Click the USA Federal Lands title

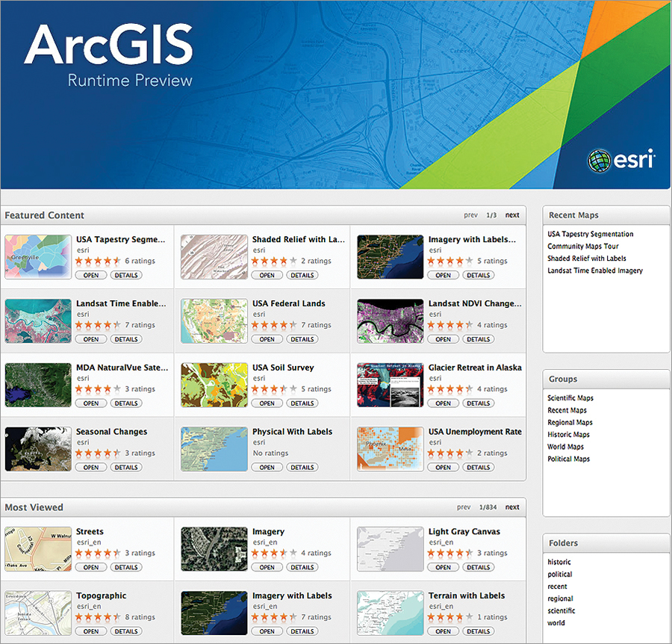(x=289, y=303)
